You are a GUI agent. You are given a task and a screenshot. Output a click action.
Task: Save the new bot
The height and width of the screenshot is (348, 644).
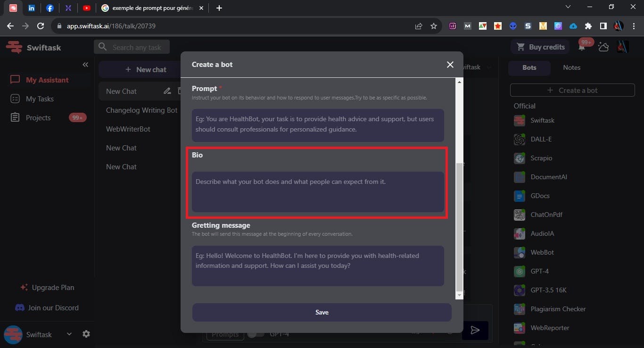click(x=322, y=312)
